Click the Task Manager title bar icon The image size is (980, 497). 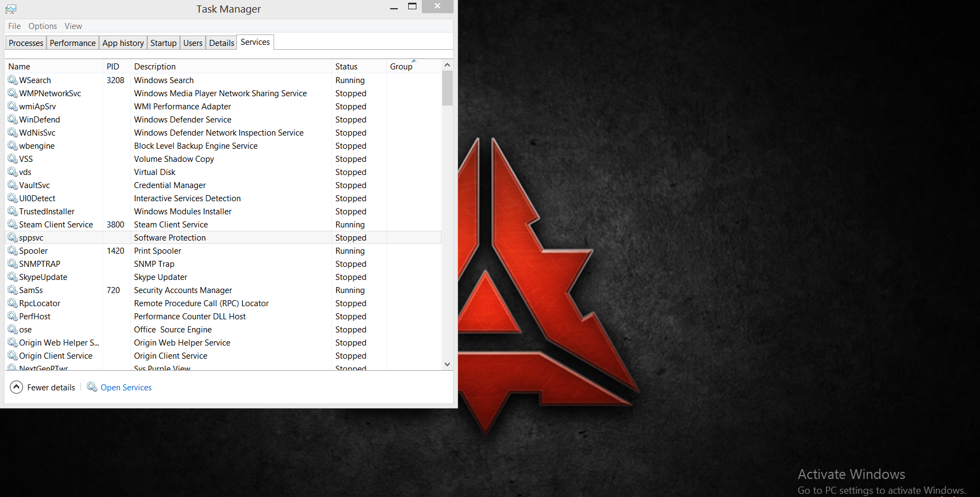coord(11,9)
